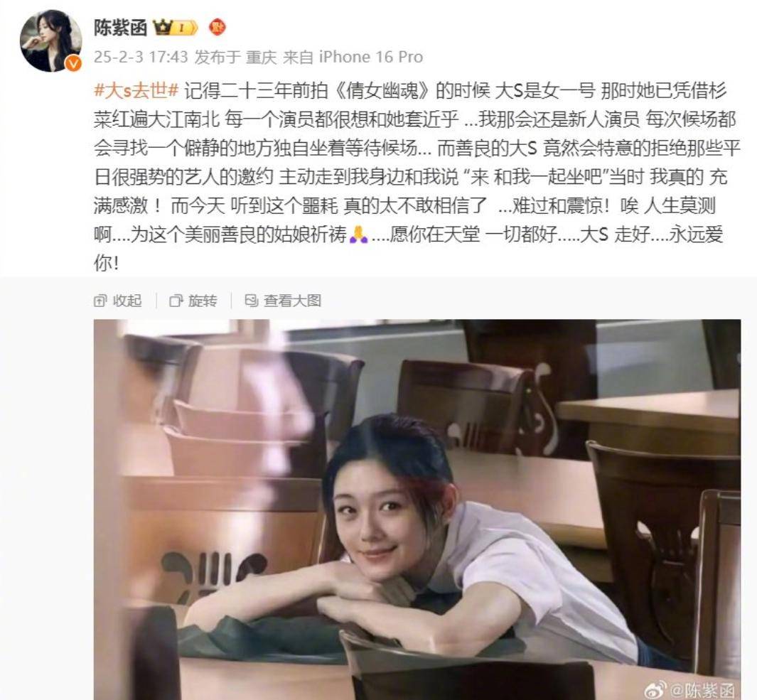Click the praying hands emoji in post
This screenshot has height=700, width=757.
pyautogui.click(x=358, y=235)
